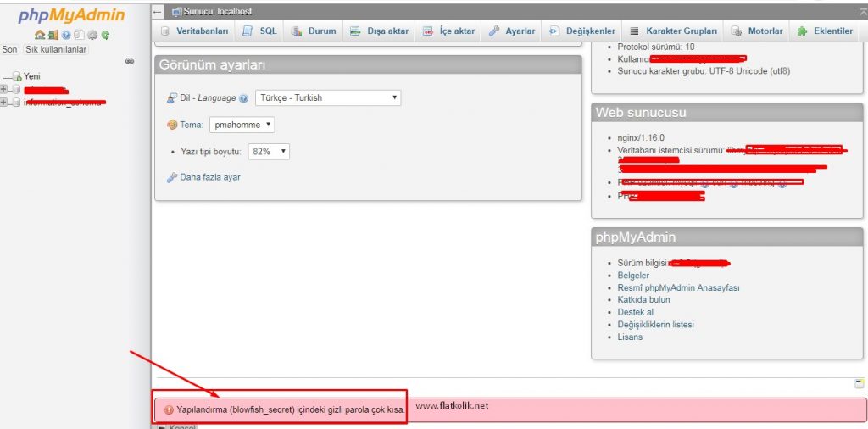868x429 pixels.
Task: Click the green reload navigation icon
Action: click(104, 35)
